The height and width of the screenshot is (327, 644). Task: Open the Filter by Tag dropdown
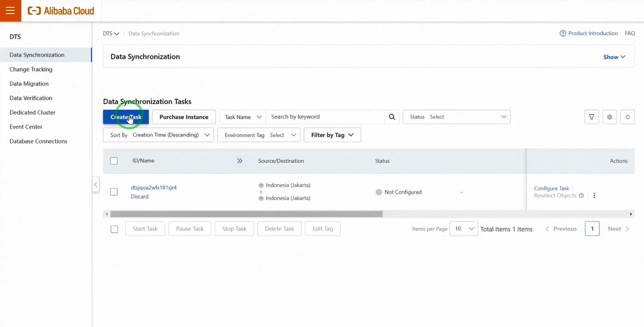click(332, 135)
